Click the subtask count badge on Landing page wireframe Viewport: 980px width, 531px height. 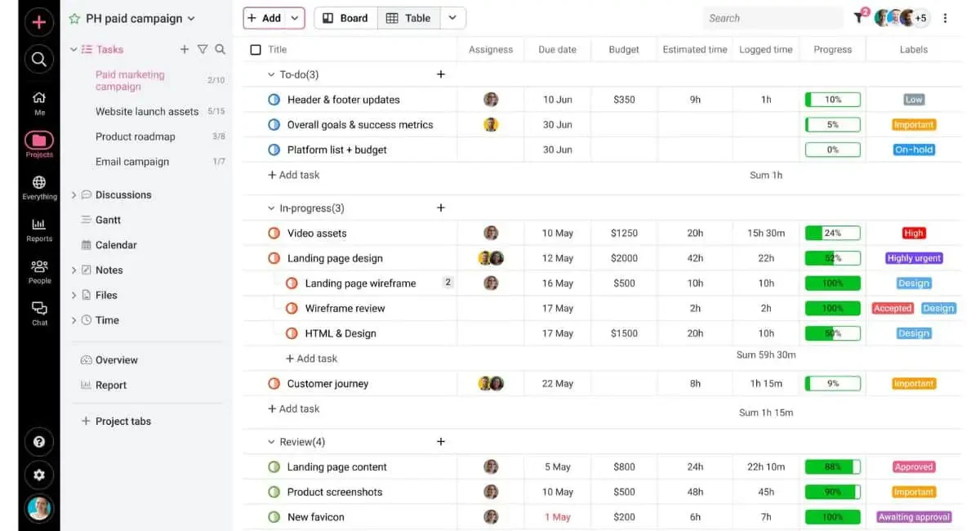(448, 283)
